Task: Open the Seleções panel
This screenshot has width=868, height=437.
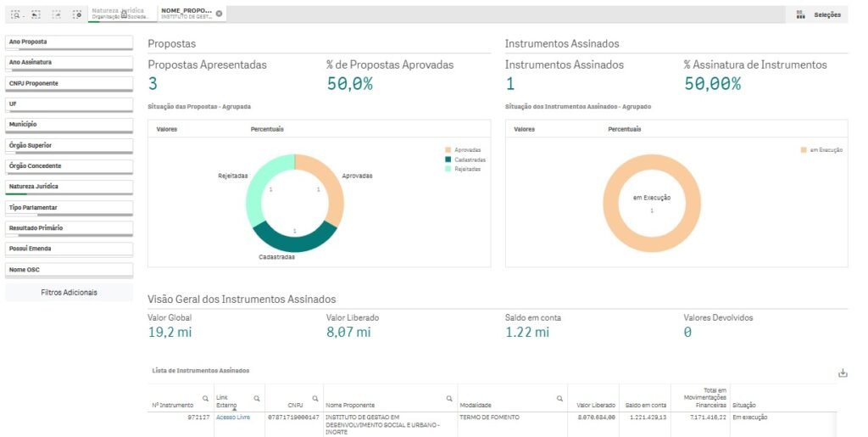Action: (x=819, y=14)
